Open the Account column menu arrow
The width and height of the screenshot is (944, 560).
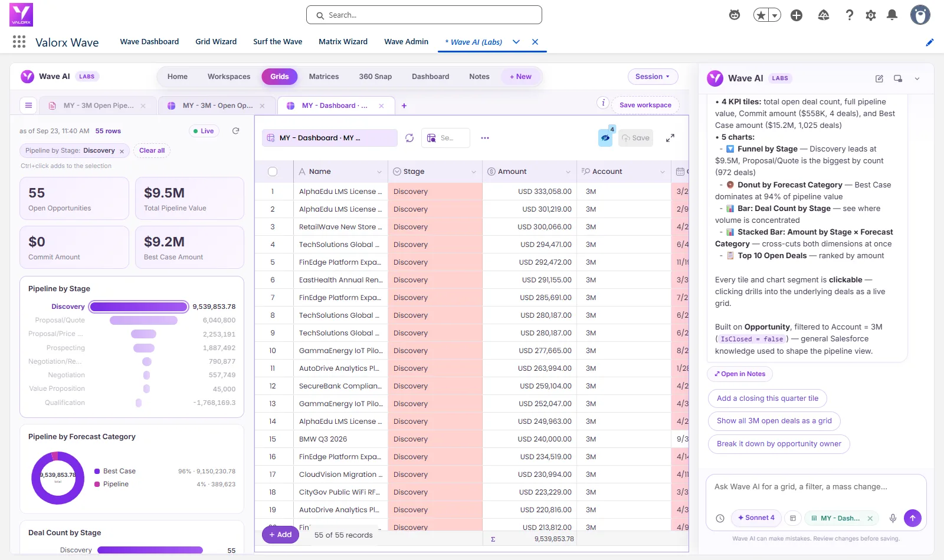[x=662, y=172]
